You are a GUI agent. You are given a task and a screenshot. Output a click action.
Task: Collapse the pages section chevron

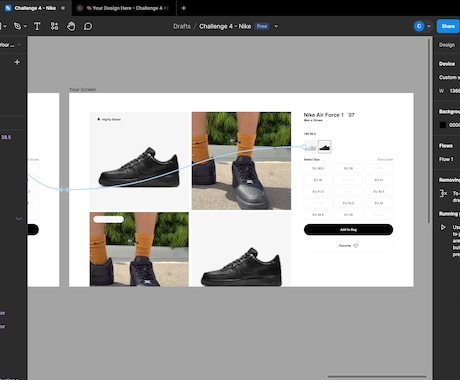point(19,45)
